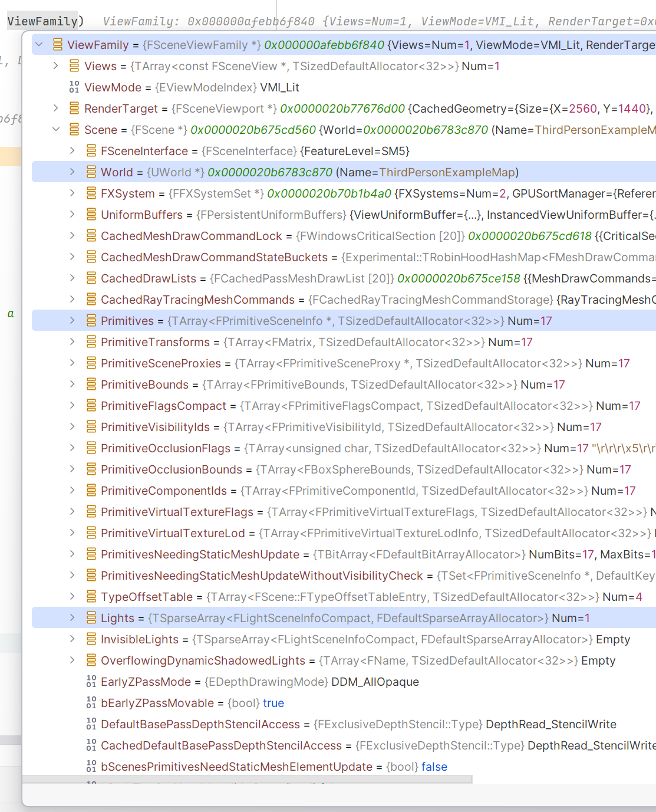Click the ViewFamily struct icon
This screenshot has width=656, height=812.
point(57,45)
